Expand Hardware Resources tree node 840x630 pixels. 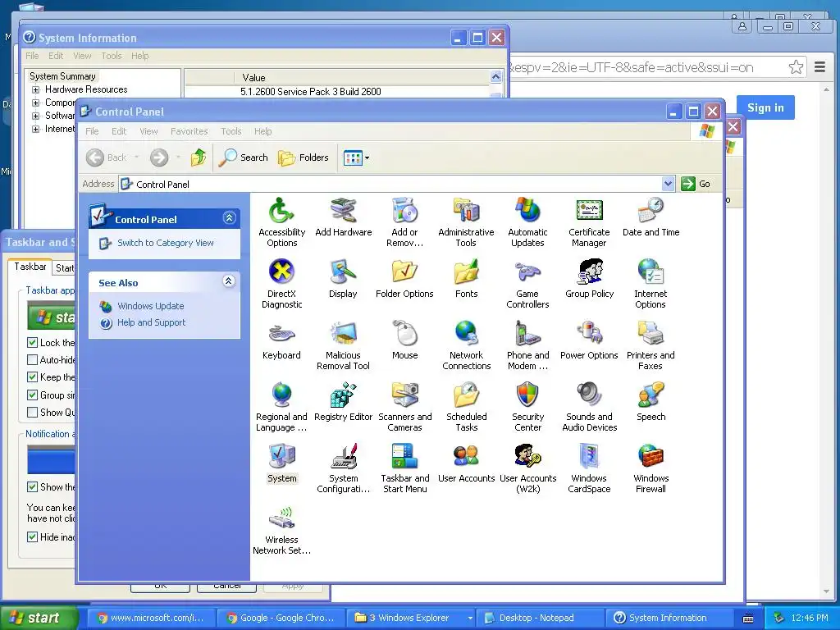(35, 89)
